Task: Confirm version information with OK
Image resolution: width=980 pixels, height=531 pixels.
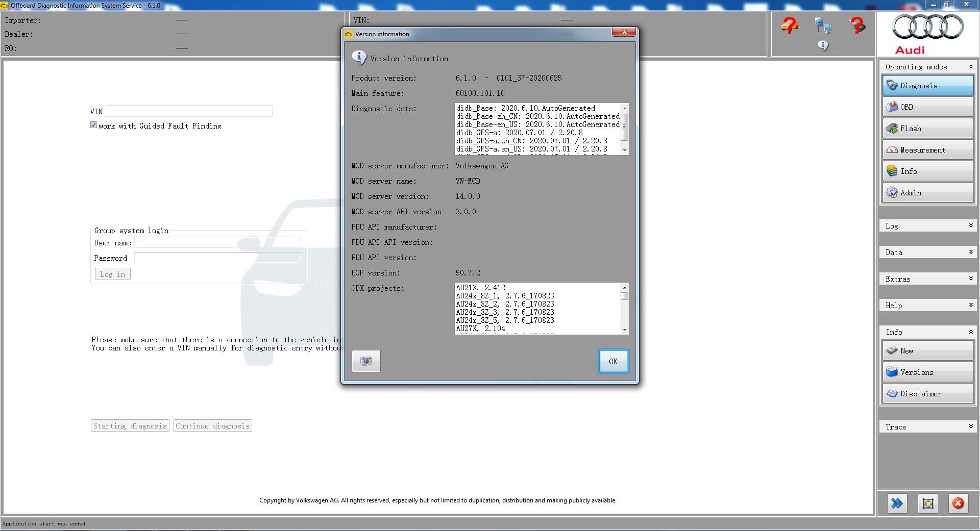Action: tap(613, 361)
